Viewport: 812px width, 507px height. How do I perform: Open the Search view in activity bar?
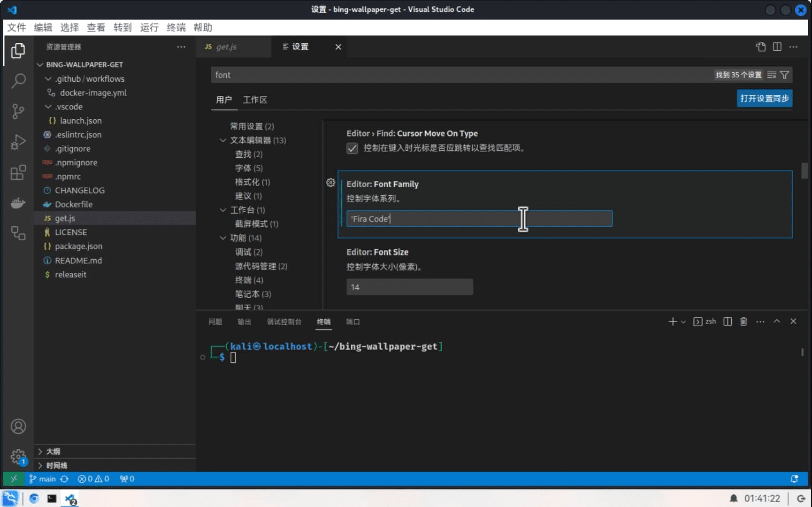[x=18, y=81]
